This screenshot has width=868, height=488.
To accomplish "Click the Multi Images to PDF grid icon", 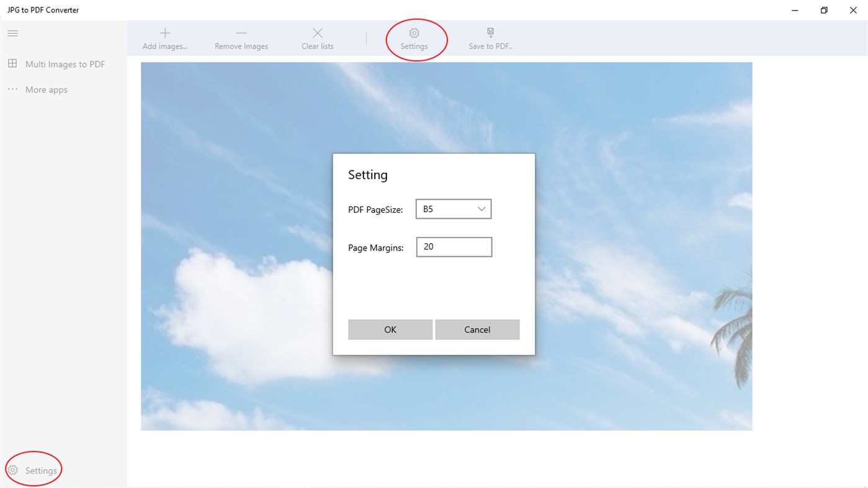I will tap(12, 63).
